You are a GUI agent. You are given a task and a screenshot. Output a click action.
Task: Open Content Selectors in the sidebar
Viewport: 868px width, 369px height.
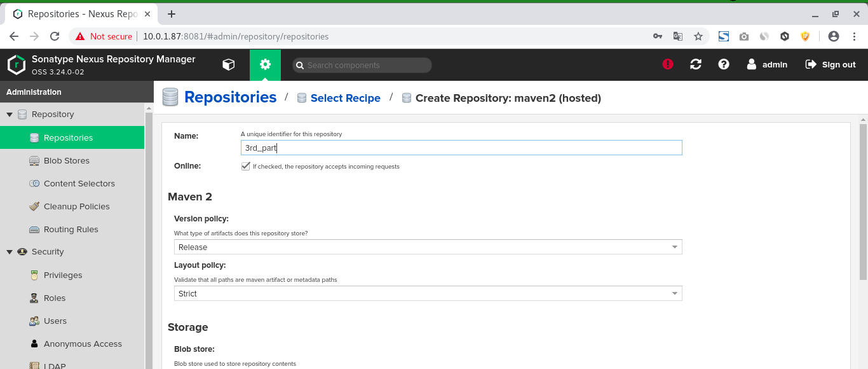click(x=72, y=183)
